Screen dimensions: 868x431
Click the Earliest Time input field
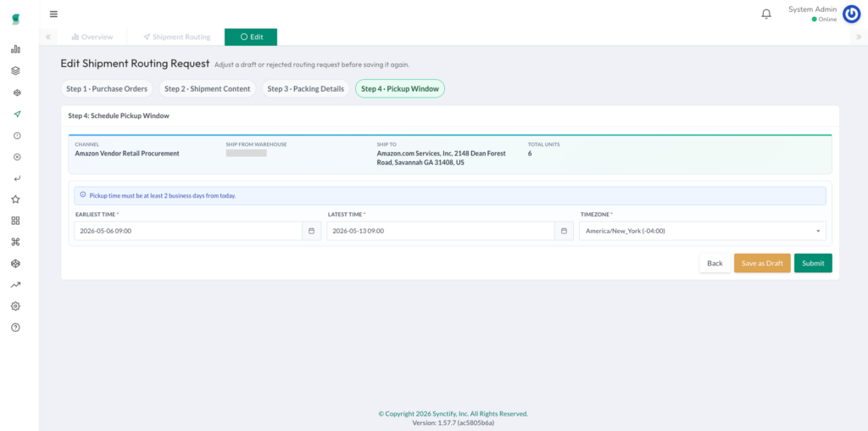(187, 231)
